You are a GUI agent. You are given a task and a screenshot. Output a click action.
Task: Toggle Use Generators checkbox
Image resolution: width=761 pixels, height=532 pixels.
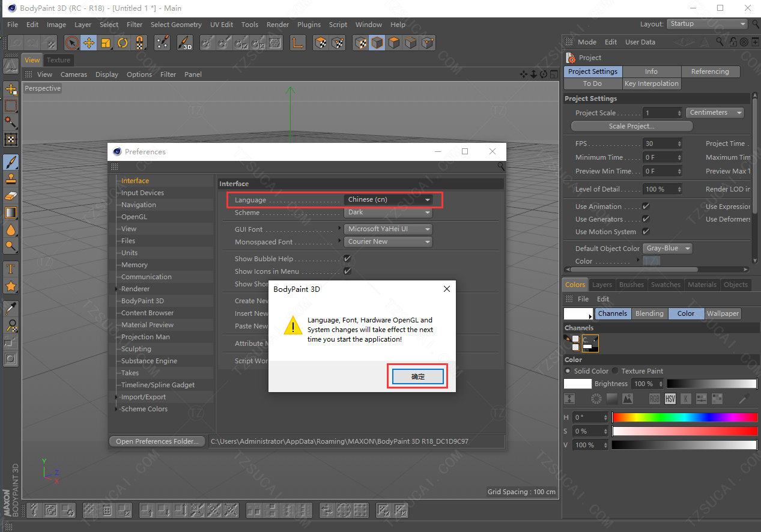[646, 219]
